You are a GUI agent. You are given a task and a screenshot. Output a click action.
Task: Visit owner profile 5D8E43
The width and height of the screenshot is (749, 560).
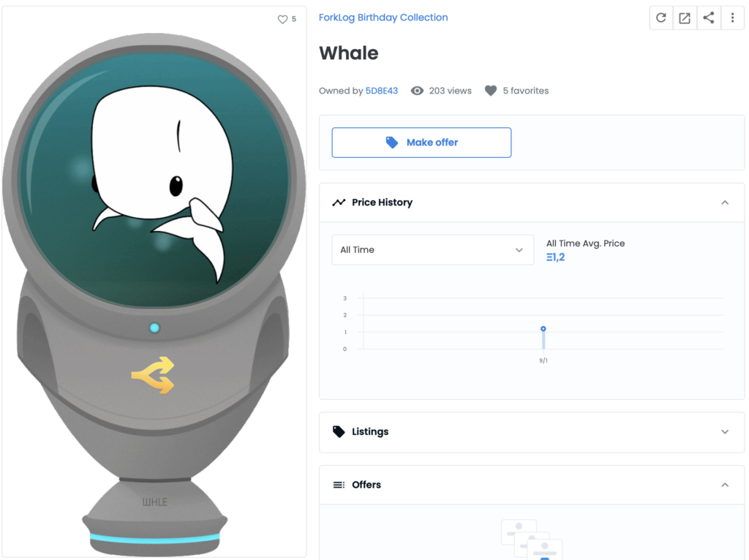click(381, 91)
